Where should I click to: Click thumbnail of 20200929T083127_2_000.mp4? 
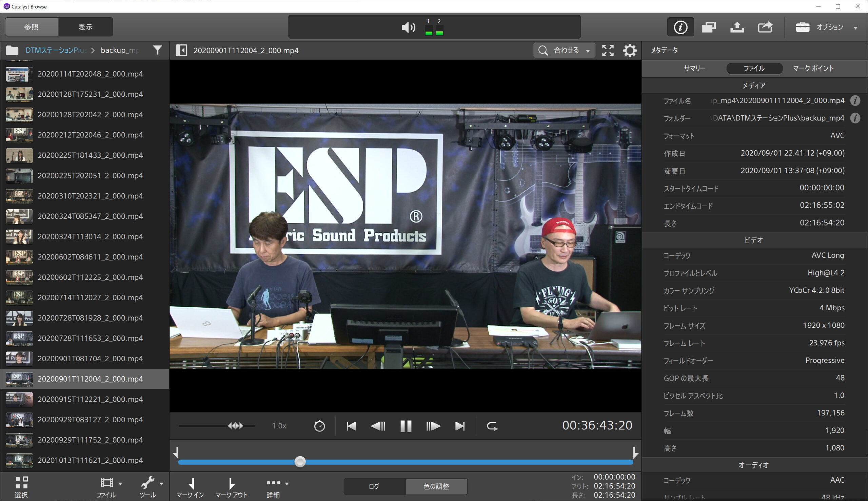point(19,420)
